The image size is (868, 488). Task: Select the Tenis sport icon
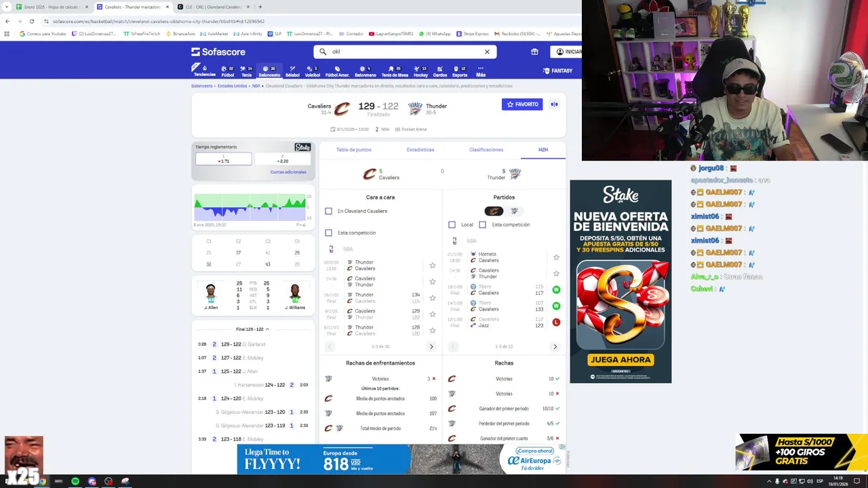pyautogui.click(x=247, y=71)
